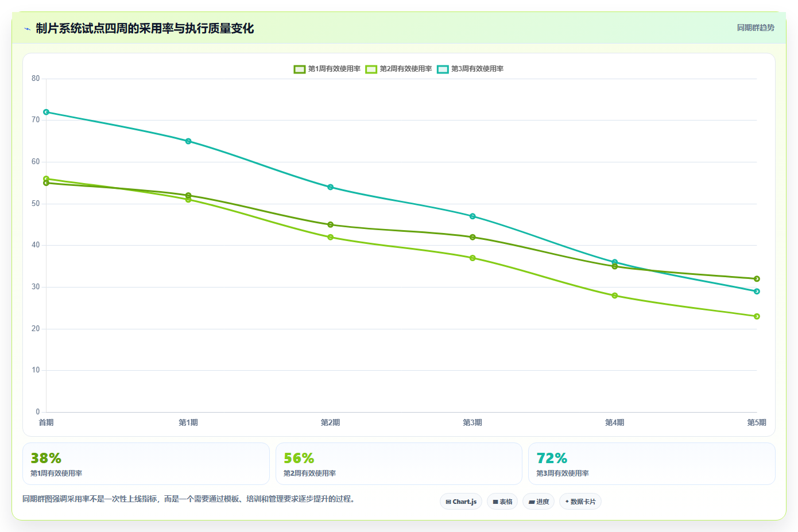
Task: Open the 56% 第2周有效使用率 stat card
Action: 399,464
